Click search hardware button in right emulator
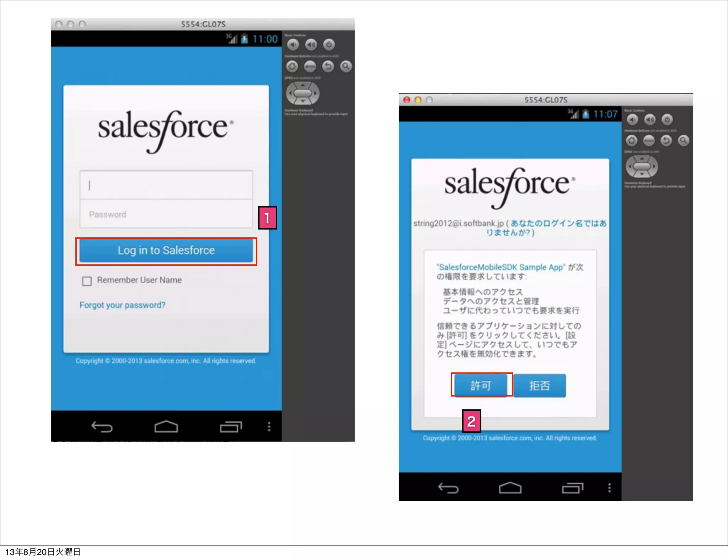Screen dimensions: 728x560 click(x=683, y=140)
